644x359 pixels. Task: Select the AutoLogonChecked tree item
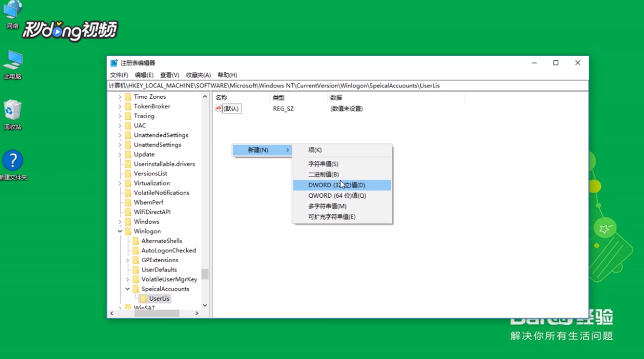pos(169,251)
